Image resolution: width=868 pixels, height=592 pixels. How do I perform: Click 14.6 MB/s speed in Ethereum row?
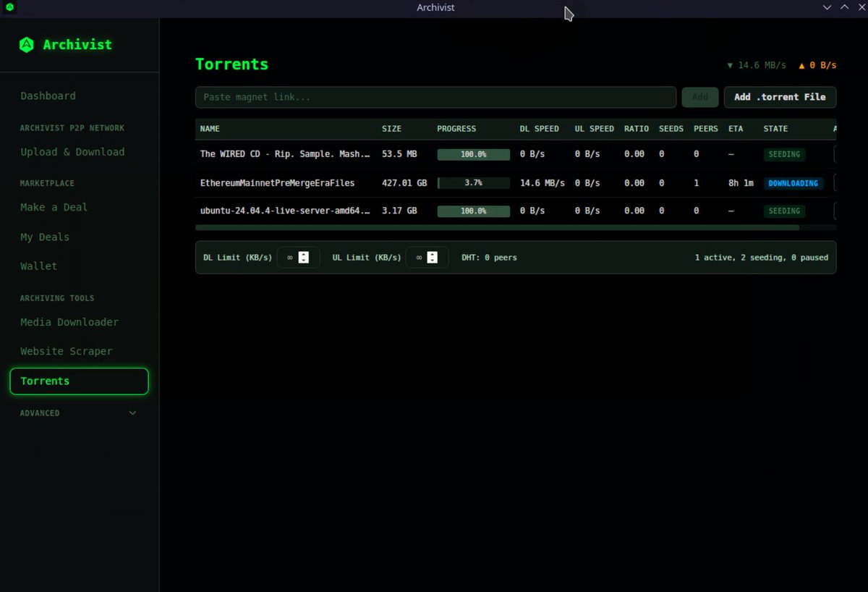[542, 183]
